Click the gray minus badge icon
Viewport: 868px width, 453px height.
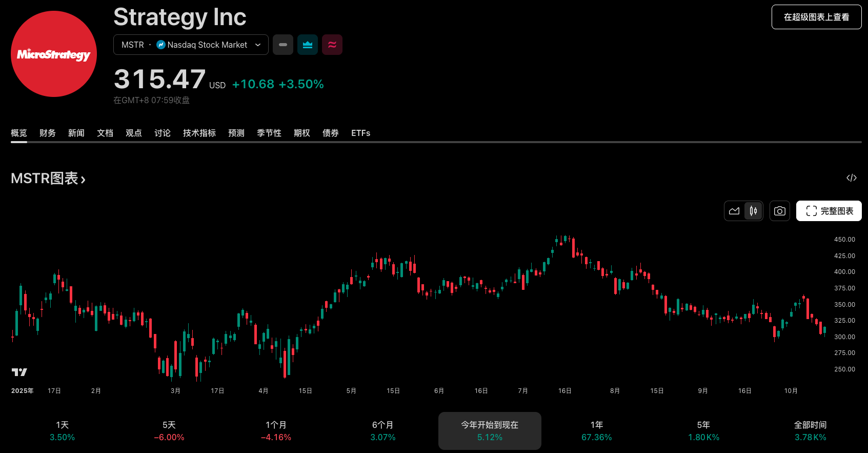point(283,45)
